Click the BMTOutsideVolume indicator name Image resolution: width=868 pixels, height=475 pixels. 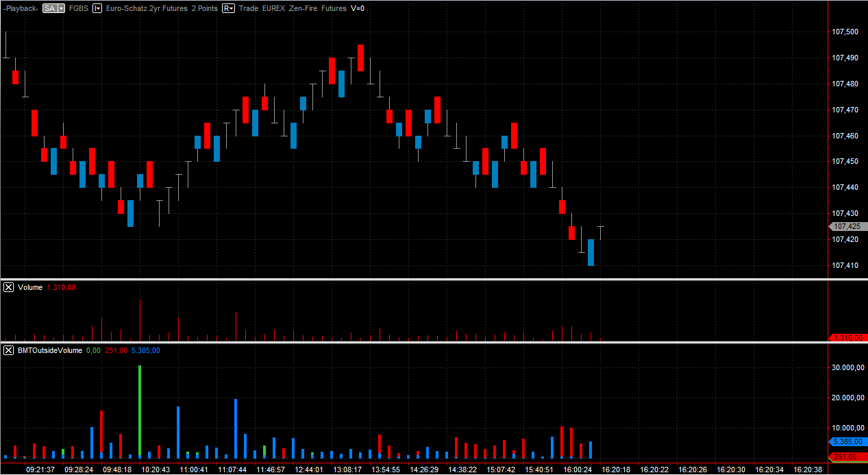(x=50, y=350)
